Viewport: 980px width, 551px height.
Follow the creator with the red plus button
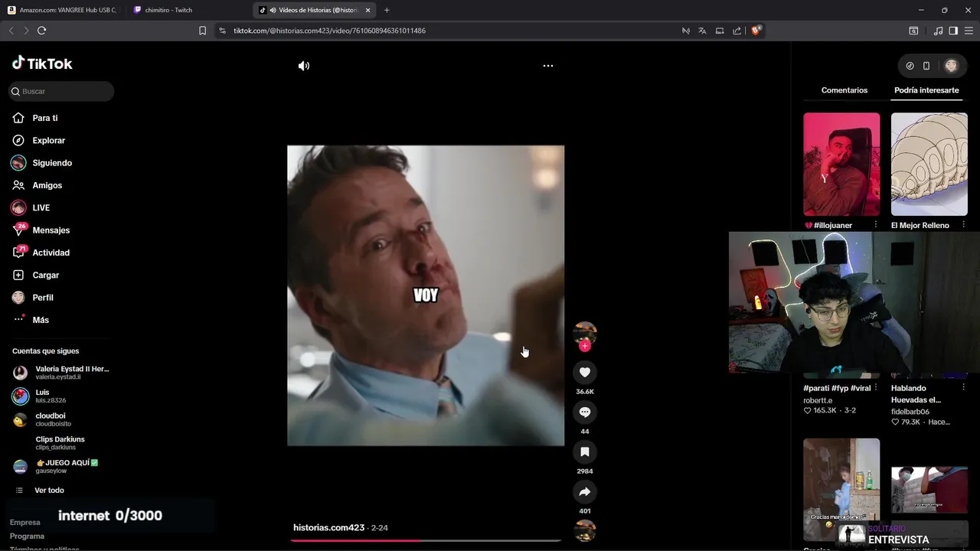(x=585, y=346)
